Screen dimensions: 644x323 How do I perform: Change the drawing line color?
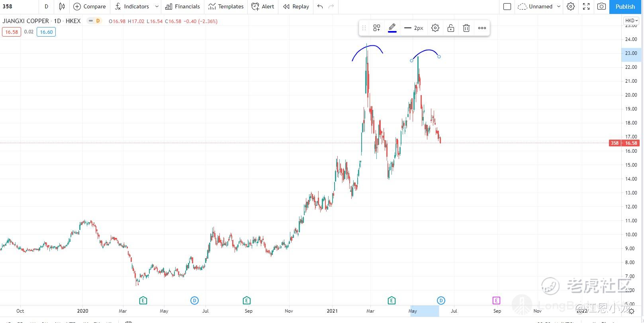tap(392, 28)
